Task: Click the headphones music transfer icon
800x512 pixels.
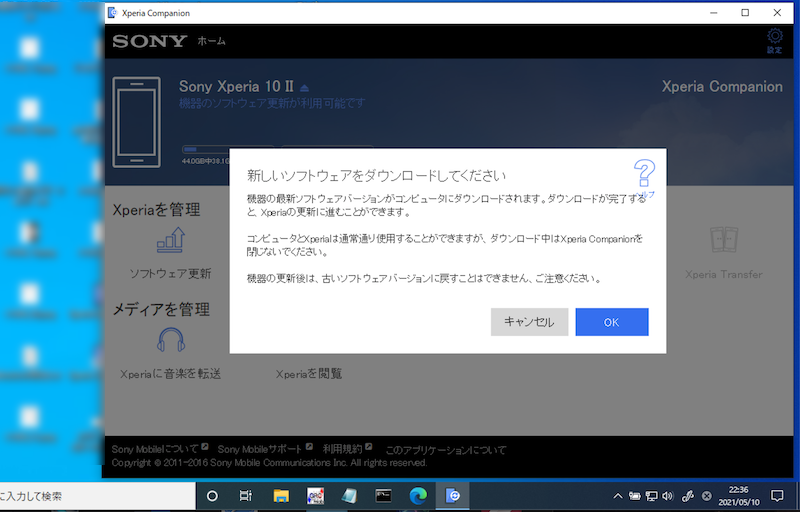Action: coord(170,341)
